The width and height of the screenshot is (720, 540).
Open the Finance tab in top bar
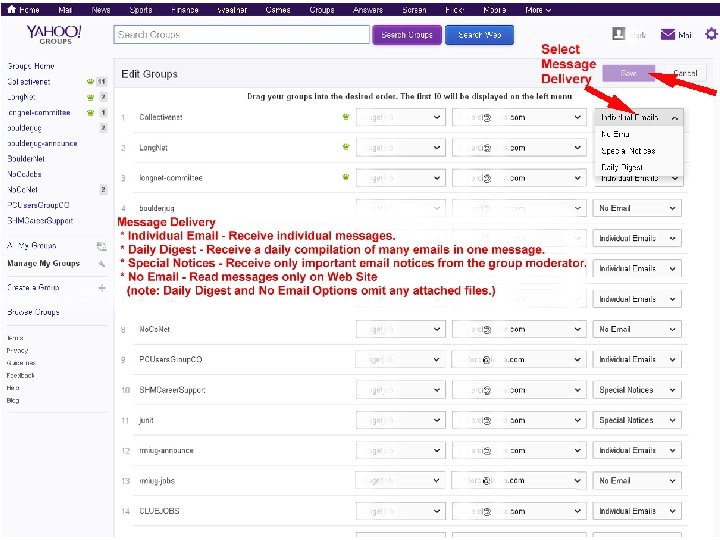(185, 10)
